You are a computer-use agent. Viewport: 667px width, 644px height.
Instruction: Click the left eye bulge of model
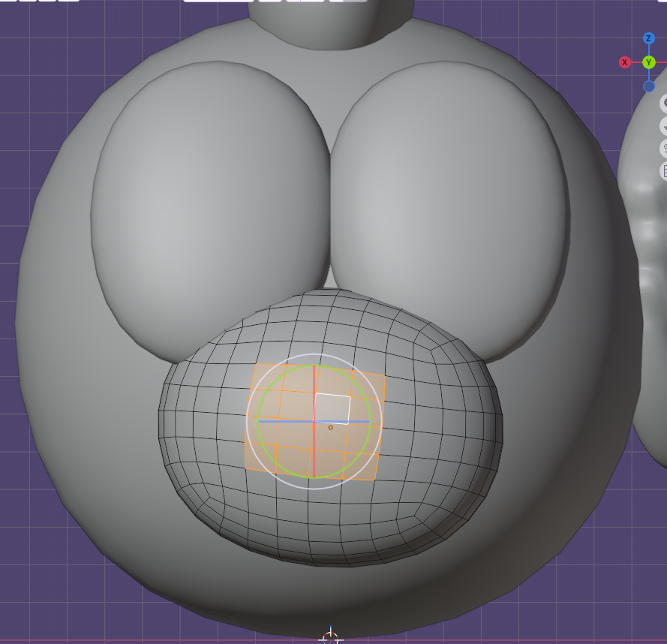[210, 203]
